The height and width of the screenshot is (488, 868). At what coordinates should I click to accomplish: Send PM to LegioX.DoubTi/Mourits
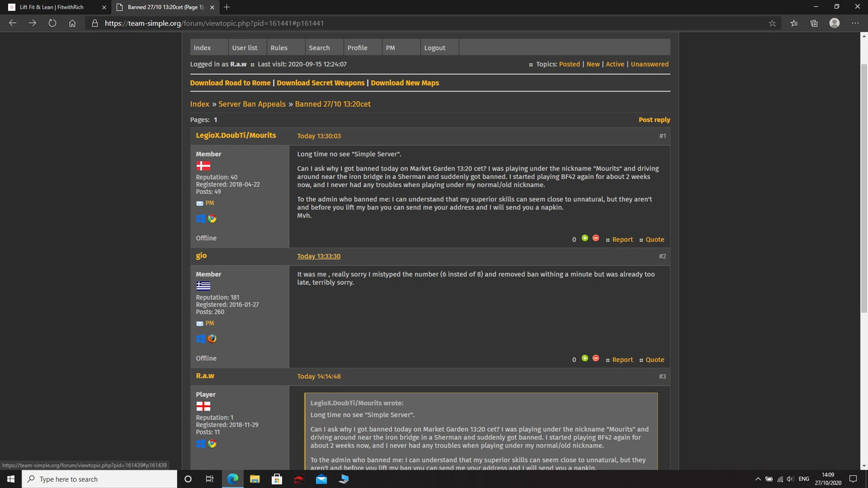[210, 203]
